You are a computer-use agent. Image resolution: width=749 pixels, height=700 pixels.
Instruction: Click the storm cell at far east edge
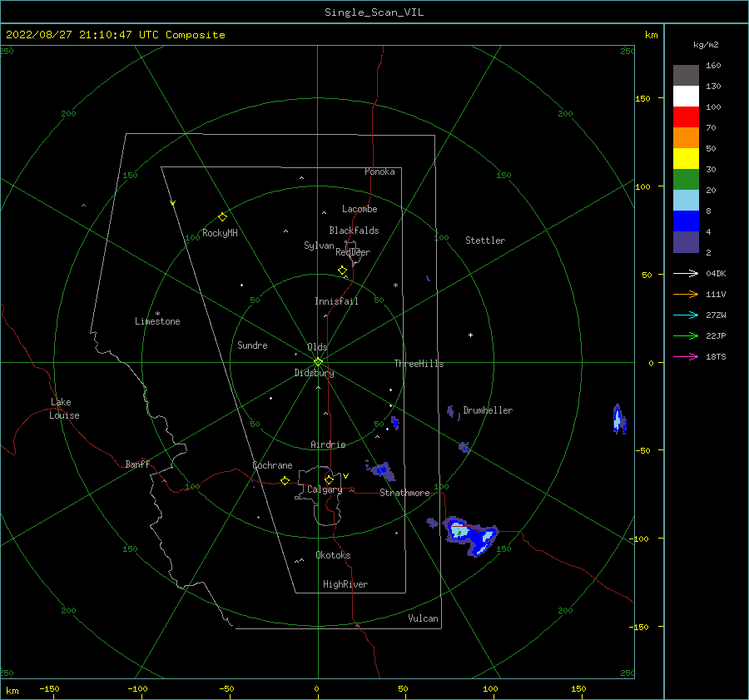619,419
